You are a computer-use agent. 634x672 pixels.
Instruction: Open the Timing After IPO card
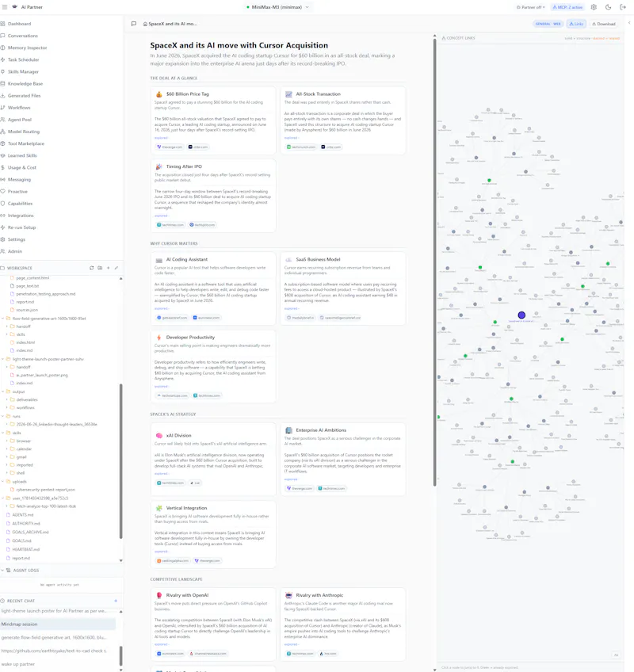213,196
